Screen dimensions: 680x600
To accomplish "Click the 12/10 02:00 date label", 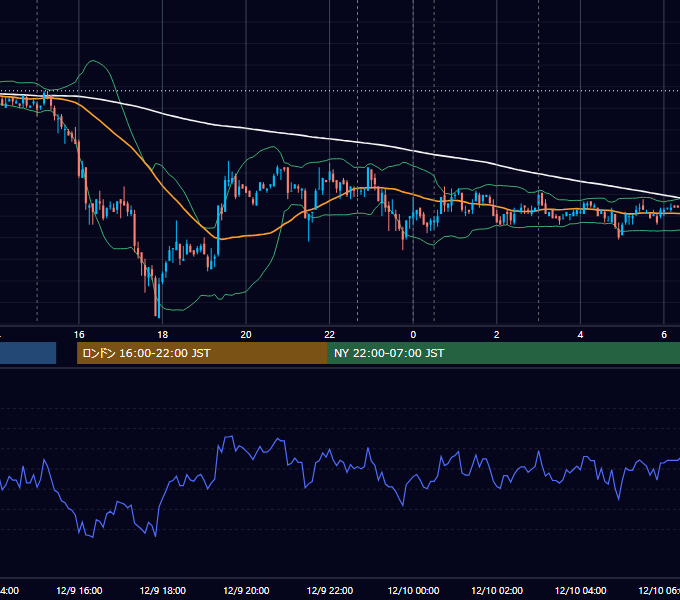I will (497, 590).
